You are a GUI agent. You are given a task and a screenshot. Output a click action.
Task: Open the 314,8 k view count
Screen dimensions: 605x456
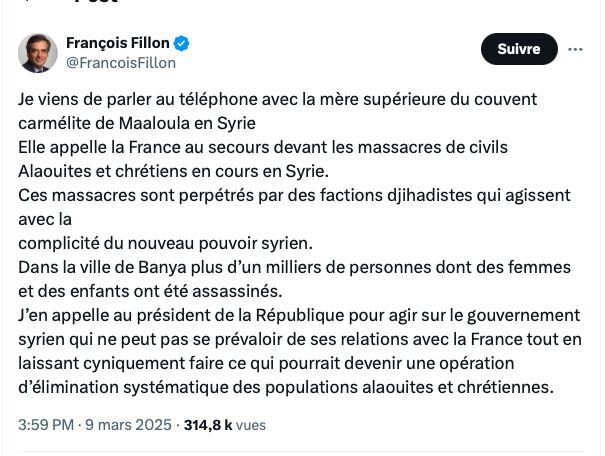208,425
